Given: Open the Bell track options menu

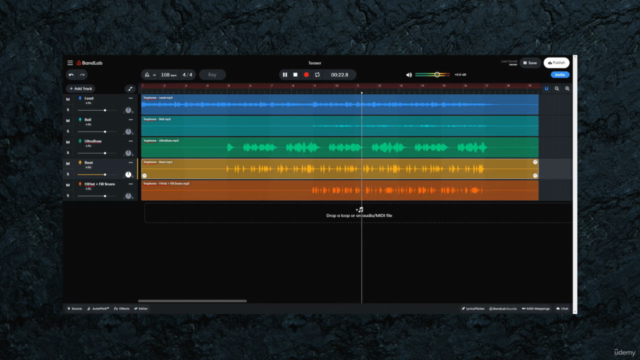Looking at the screenshot, I should pyautogui.click(x=131, y=120).
